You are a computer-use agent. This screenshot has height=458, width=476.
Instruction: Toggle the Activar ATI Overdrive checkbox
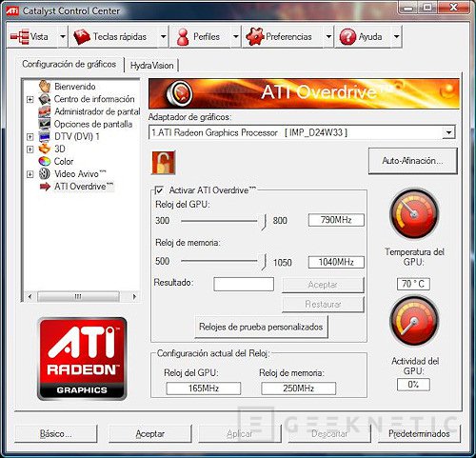point(160,190)
